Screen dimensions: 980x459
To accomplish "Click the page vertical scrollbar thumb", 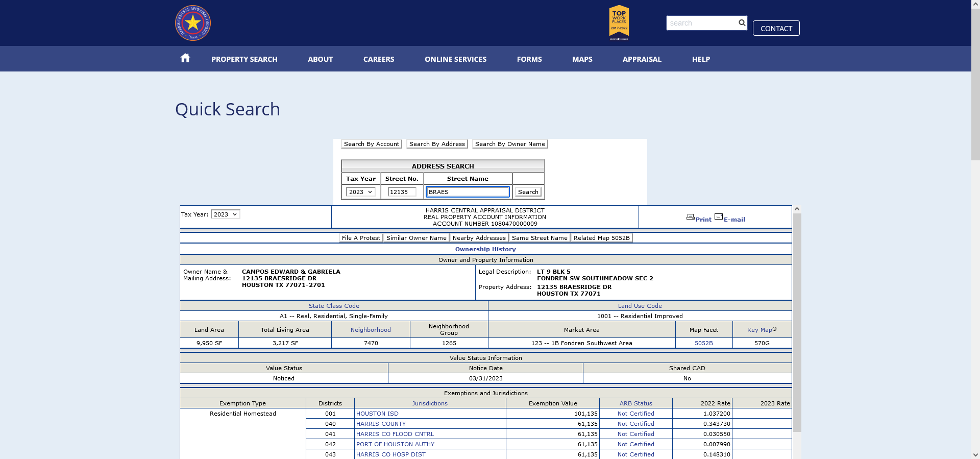I will [x=975, y=84].
